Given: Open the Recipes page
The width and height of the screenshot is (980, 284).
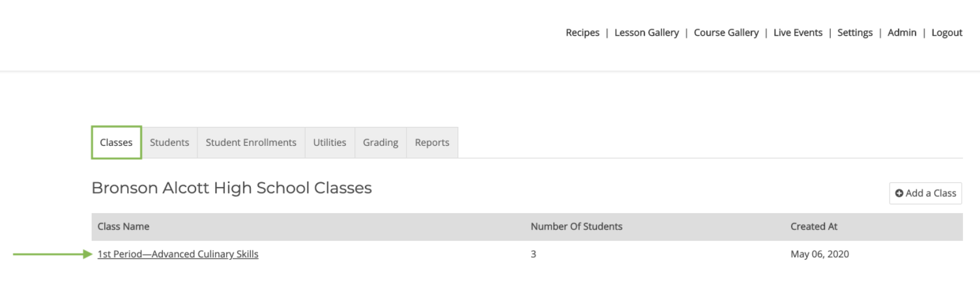Looking at the screenshot, I should tap(583, 33).
